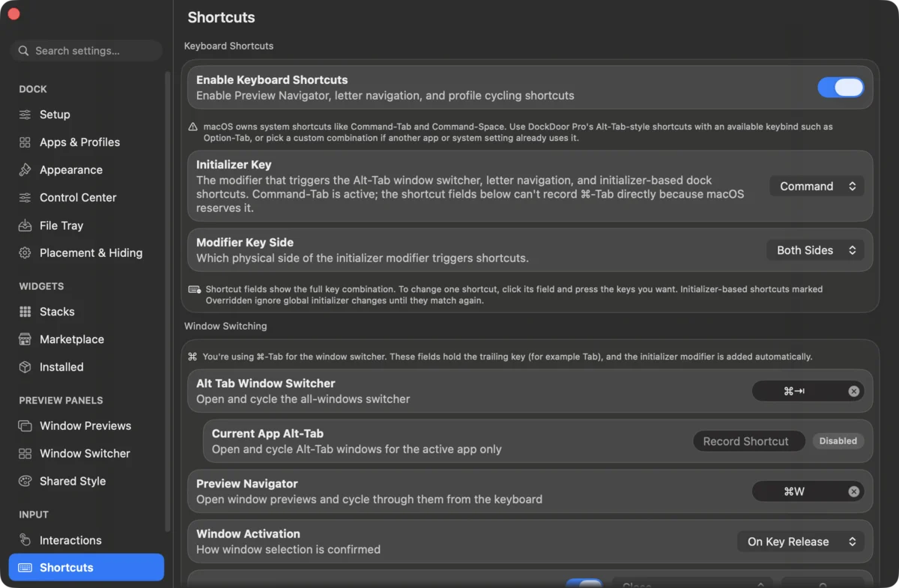
Task: Click the Appearance paintbrush icon
Action: point(25,170)
